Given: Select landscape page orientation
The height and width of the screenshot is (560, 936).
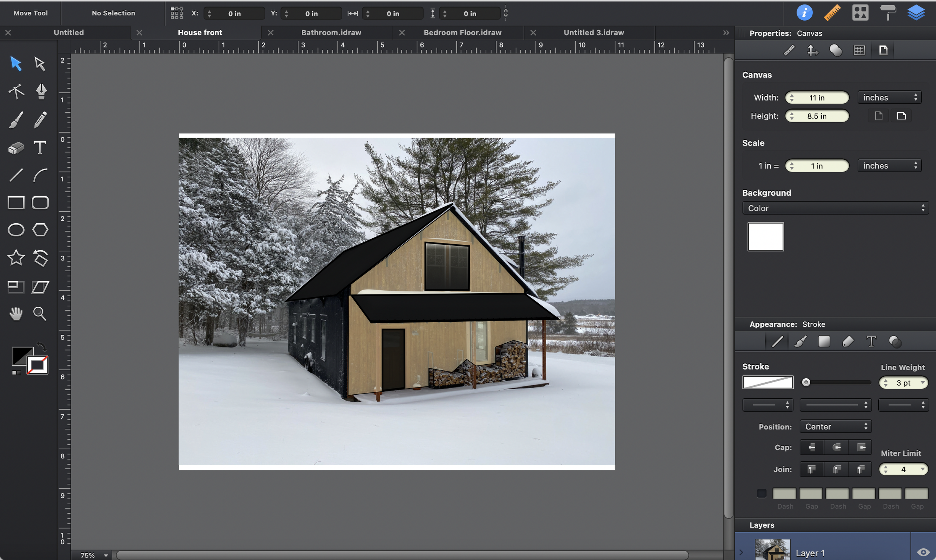Looking at the screenshot, I should 901,116.
